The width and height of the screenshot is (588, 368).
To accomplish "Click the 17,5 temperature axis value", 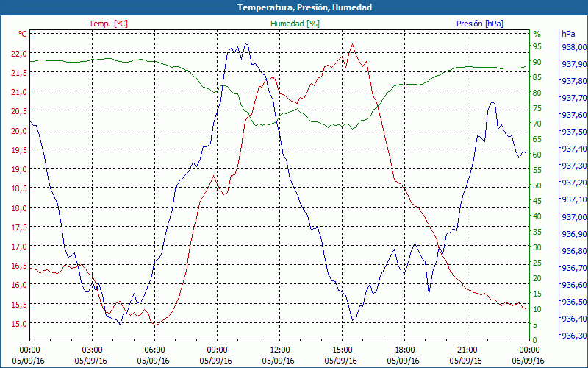I will pos(19,227).
